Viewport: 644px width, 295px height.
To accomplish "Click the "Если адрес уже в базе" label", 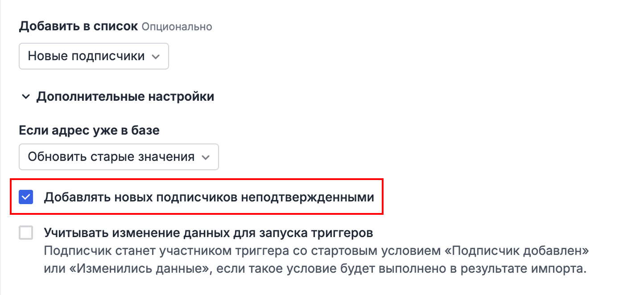I will pyautogui.click(x=89, y=130).
